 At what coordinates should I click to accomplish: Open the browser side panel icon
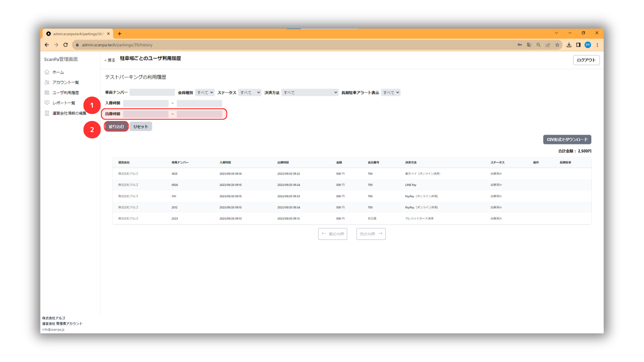[x=578, y=45]
